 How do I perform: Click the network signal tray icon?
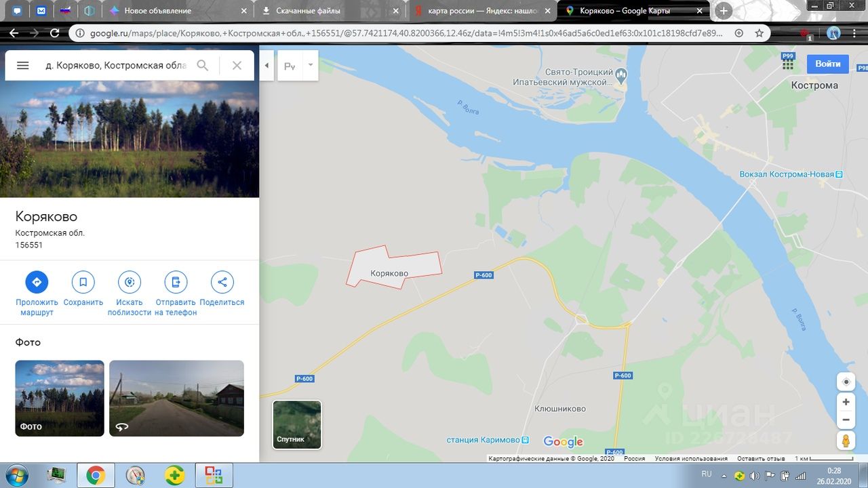coord(800,476)
